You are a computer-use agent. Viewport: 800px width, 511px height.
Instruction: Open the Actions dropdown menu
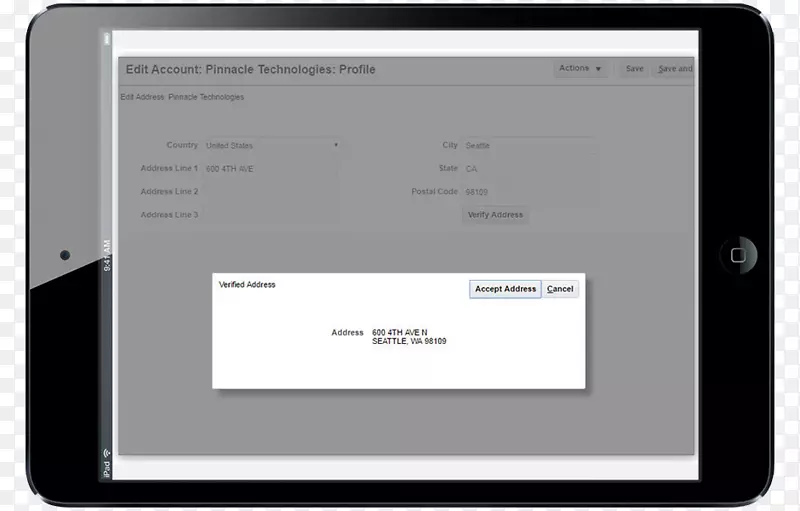coord(580,69)
